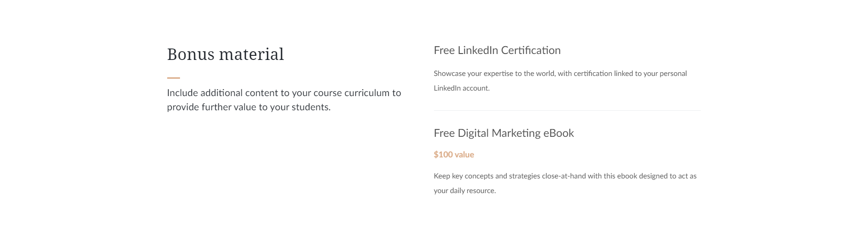Select the orange accent line under heading
The height and width of the screenshot is (232, 868).
[x=174, y=78]
